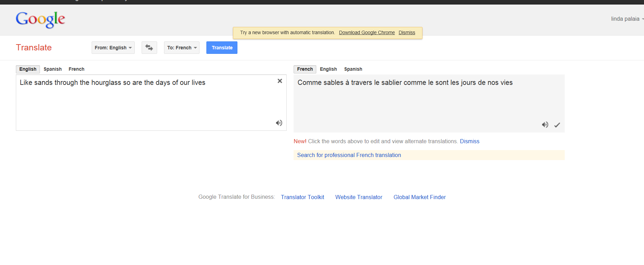Click the word 'jours' in the translation
Viewport: 644px width, 265px height.
[468, 82]
